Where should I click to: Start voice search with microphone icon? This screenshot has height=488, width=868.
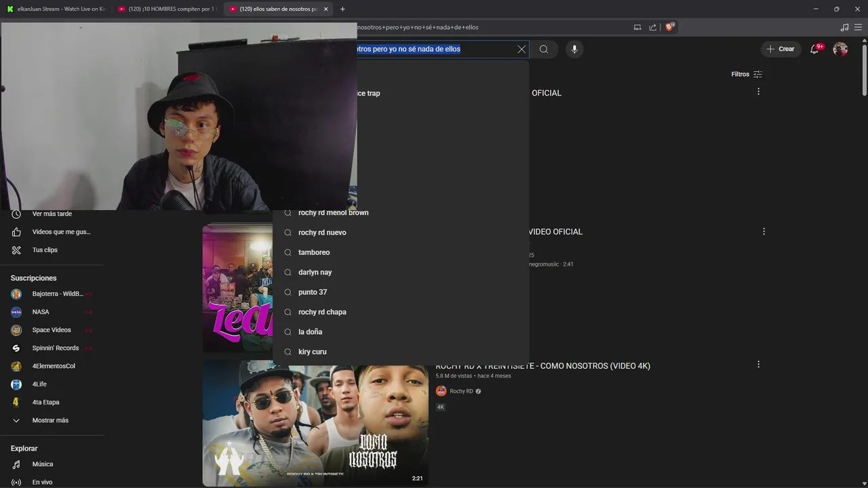pyautogui.click(x=574, y=49)
